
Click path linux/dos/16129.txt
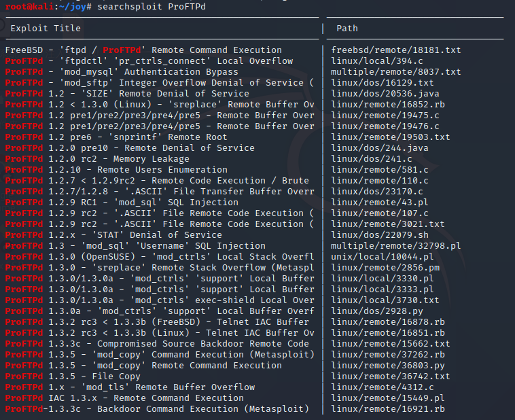point(383,82)
